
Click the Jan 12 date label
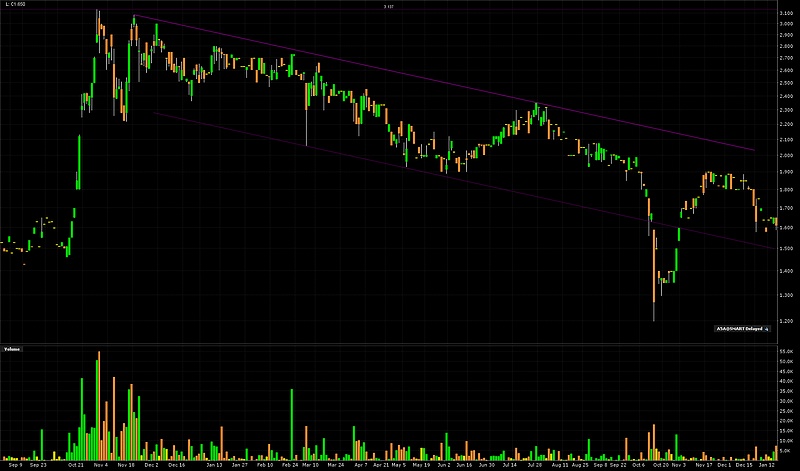pos(766,465)
